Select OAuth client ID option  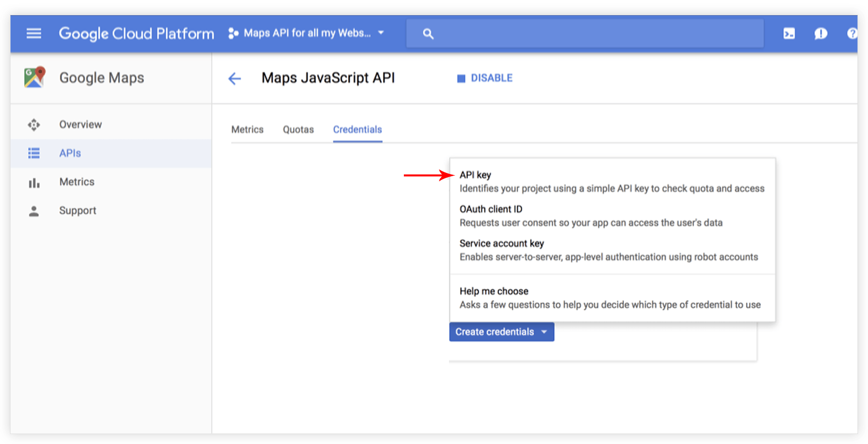coord(491,209)
